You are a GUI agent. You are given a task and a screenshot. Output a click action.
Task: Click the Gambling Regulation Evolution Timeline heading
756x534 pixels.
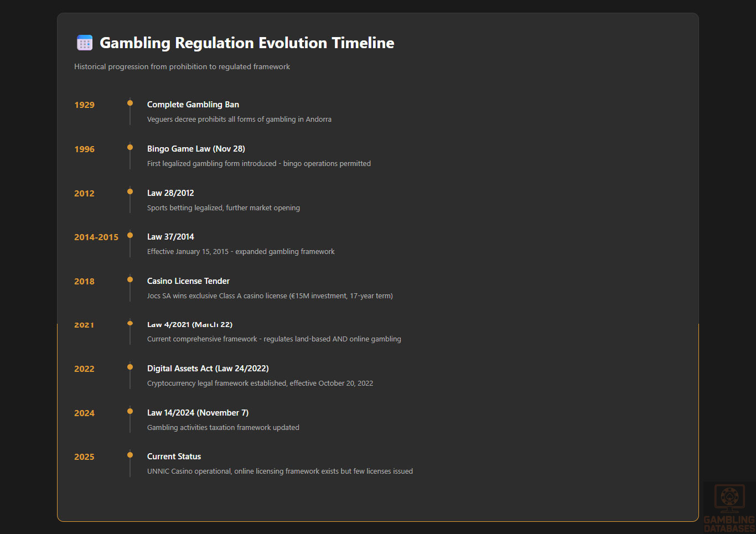(247, 43)
